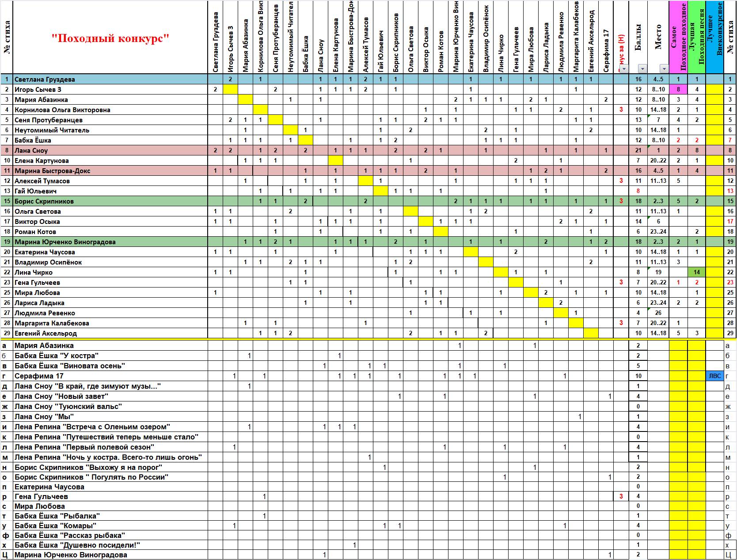Select the row name Евгений Аксельрод

[46, 333]
